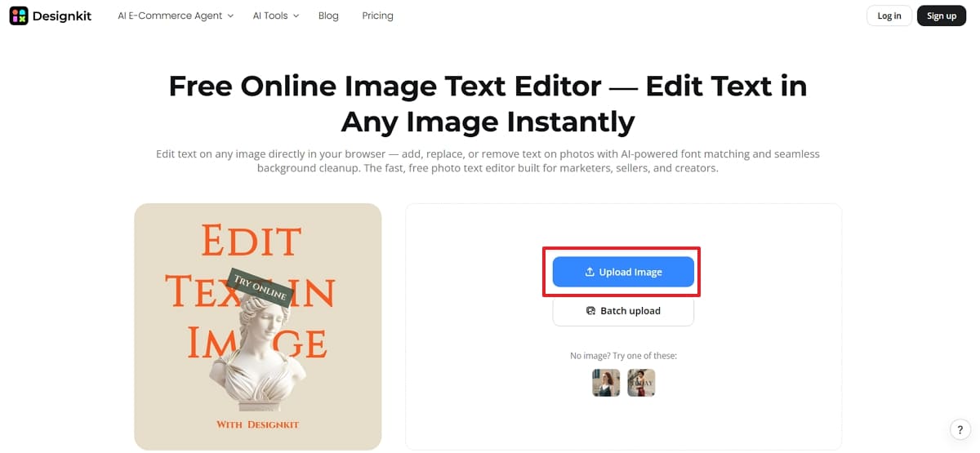Click the Designkit logo icon

(19, 16)
